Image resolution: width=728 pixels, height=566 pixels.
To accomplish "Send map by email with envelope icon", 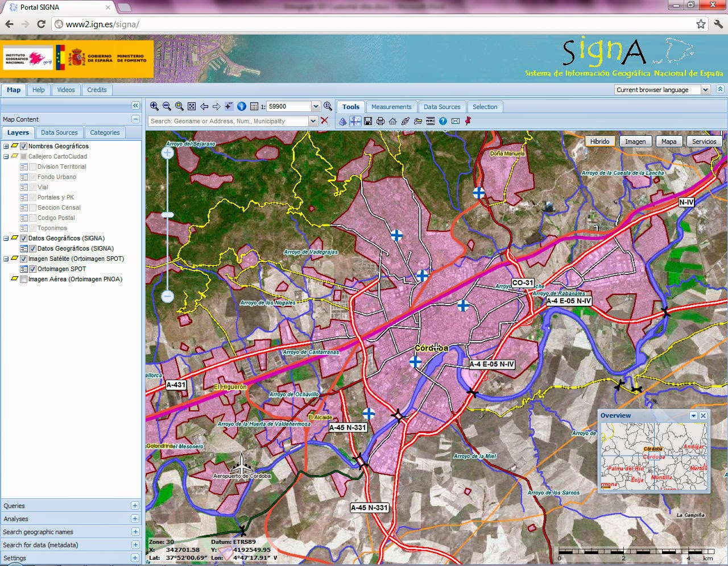I will pos(456,121).
